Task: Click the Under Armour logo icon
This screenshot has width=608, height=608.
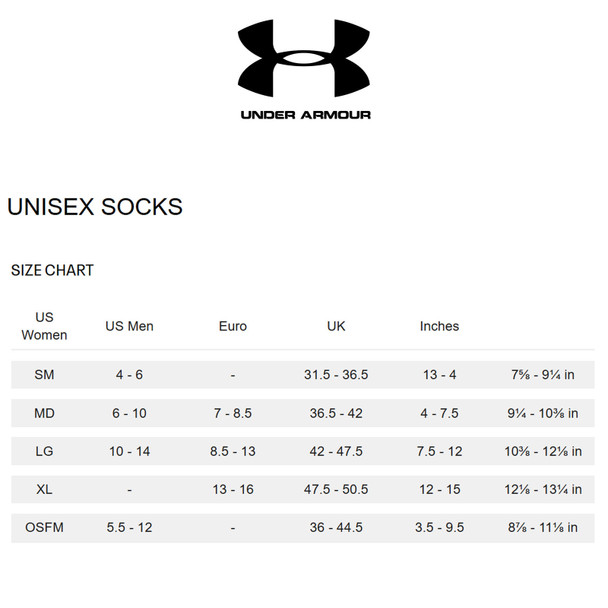Action: [x=304, y=58]
